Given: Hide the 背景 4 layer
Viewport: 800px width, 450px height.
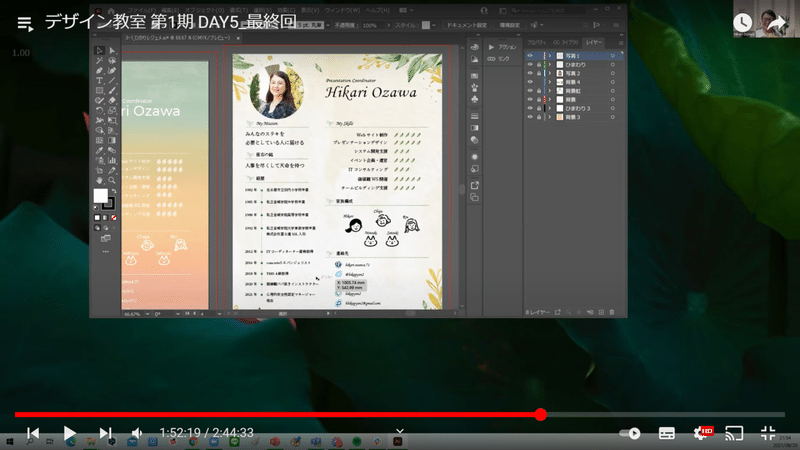Looking at the screenshot, I should coord(530,82).
